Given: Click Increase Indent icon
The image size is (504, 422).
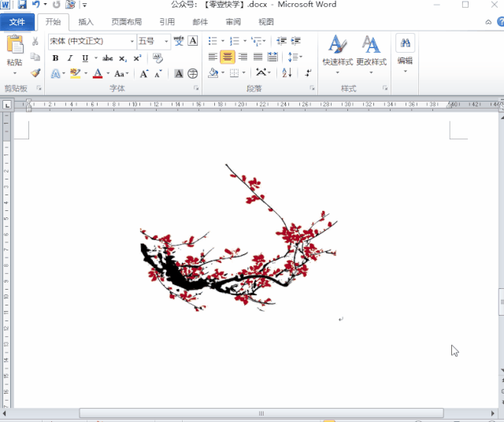Looking at the screenshot, I should tap(296, 41).
